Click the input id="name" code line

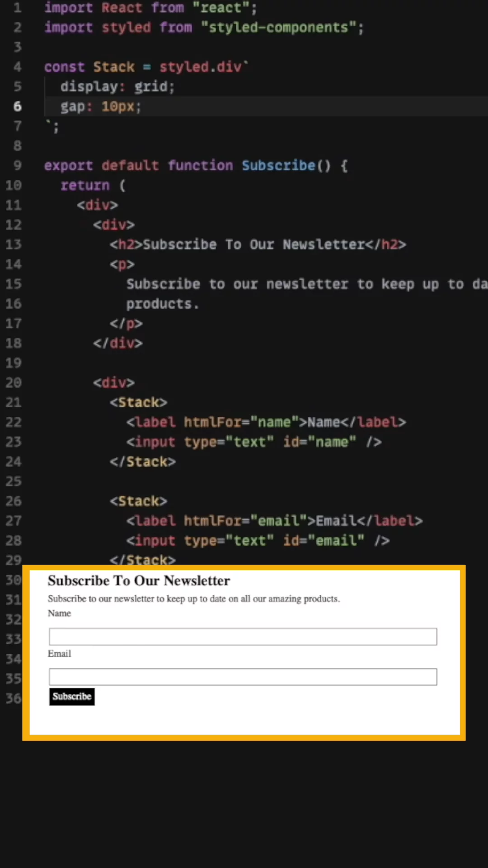253,442
